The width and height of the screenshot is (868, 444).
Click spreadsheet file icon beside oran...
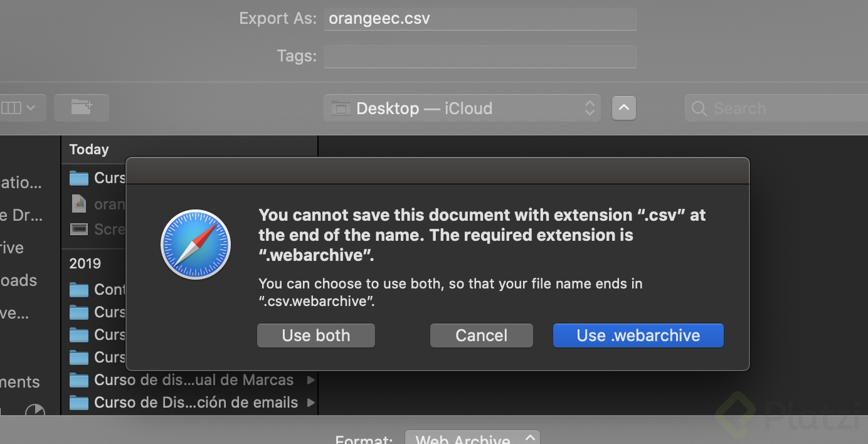point(79,203)
